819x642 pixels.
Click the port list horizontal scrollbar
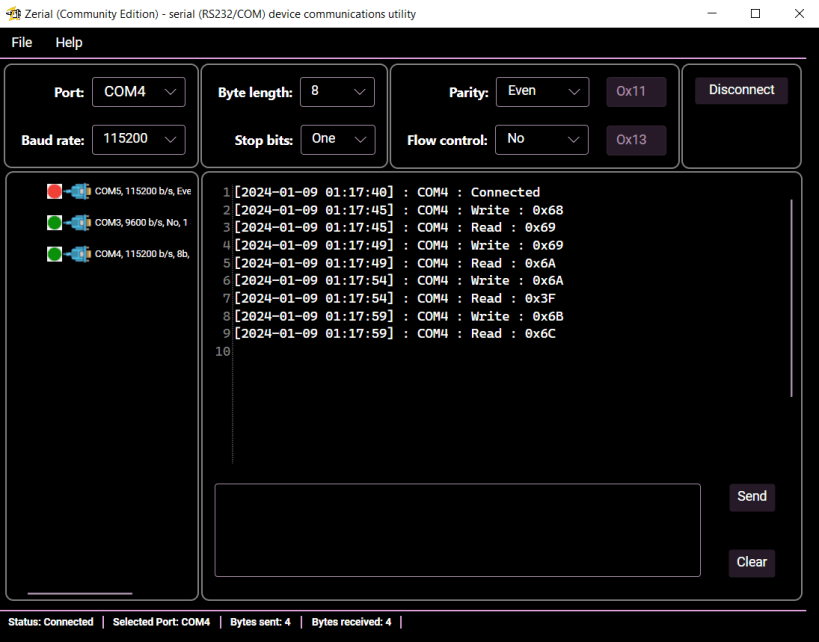pyautogui.click(x=80, y=593)
